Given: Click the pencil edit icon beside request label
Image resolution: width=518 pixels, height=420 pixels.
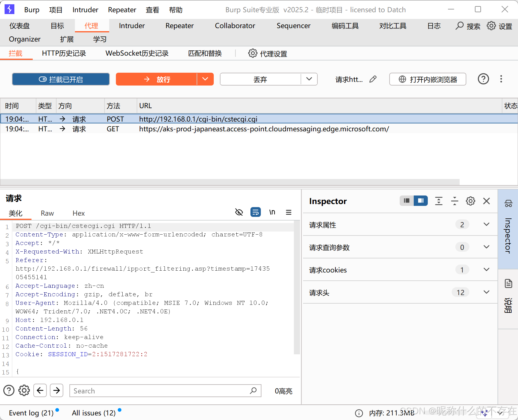Looking at the screenshot, I should 373,79.
